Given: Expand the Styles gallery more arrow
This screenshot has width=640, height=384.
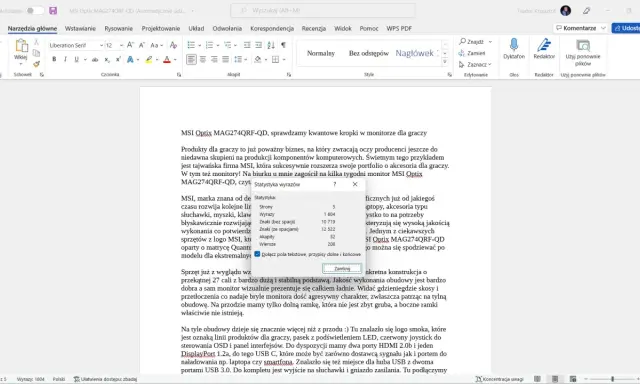Looking at the screenshot, I should [x=445, y=62].
